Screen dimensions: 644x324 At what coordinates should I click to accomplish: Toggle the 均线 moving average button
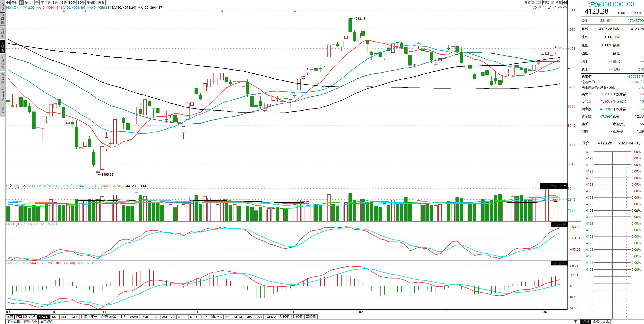tap(546, 3)
